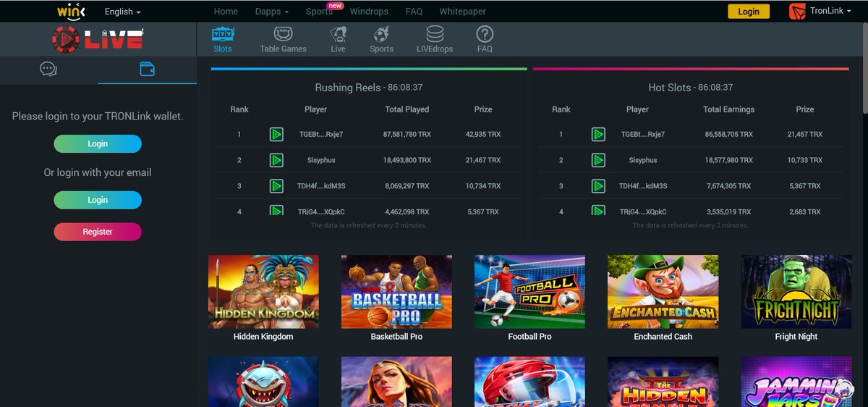The height and width of the screenshot is (407, 868).
Task: Click TDH4f....kdM3S in Rushing Reels
Action: tap(321, 186)
